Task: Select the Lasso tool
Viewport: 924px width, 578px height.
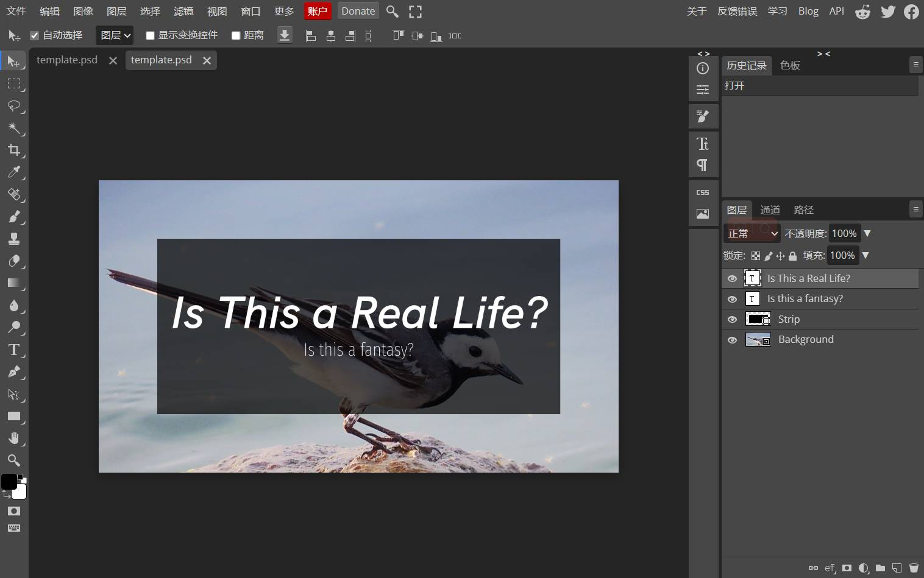Action: tap(13, 106)
